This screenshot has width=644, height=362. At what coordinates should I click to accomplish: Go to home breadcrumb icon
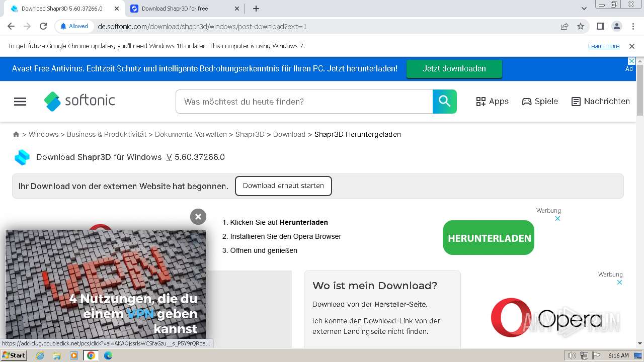[16, 135]
